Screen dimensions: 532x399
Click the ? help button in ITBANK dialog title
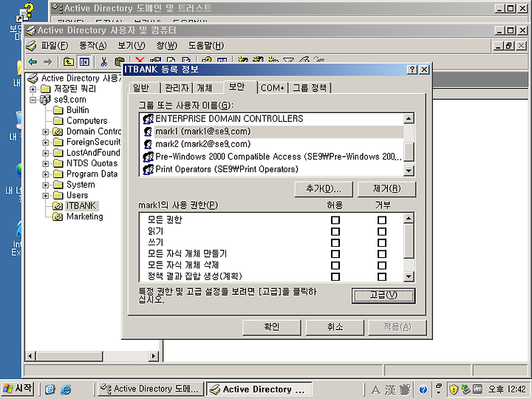pyautogui.click(x=412, y=69)
